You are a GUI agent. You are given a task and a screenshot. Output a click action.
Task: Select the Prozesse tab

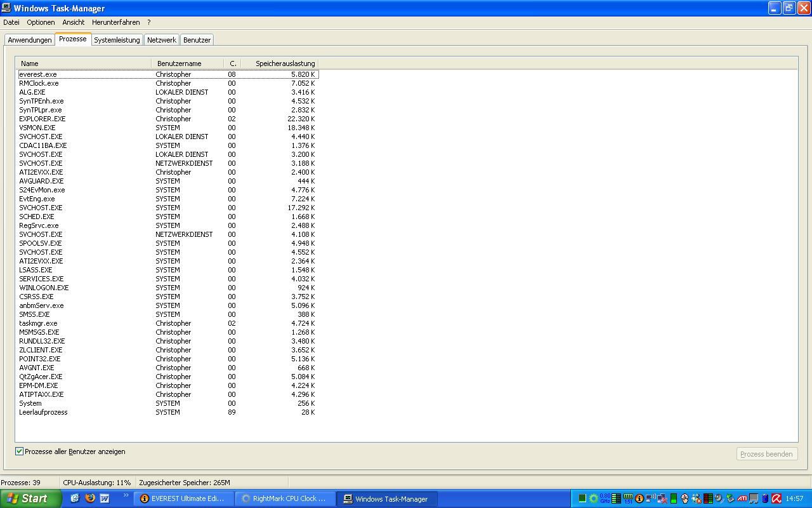73,39
